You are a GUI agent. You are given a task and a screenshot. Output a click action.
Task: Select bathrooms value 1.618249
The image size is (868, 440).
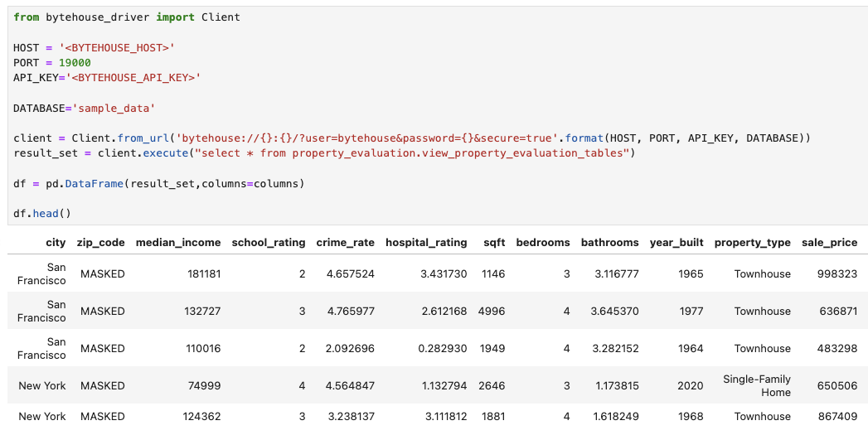tap(616, 416)
